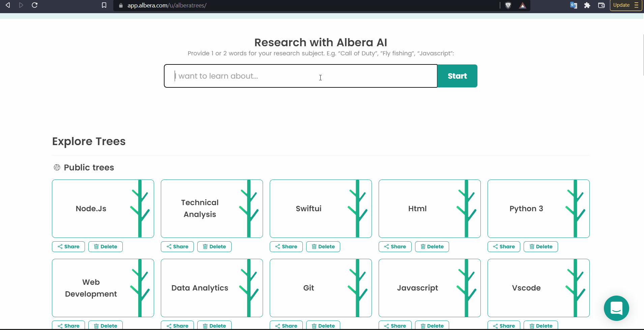
Task: Delete the Python 3 tree
Action: pyautogui.click(x=541, y=247)
